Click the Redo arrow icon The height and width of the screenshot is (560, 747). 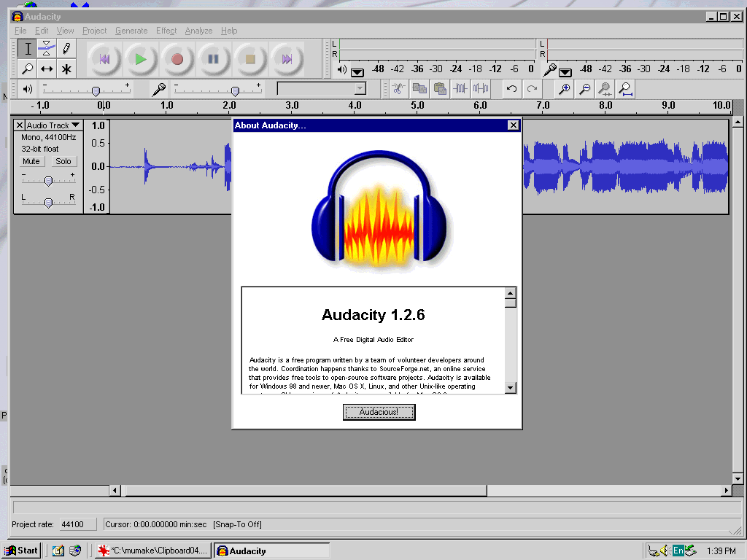532,88
